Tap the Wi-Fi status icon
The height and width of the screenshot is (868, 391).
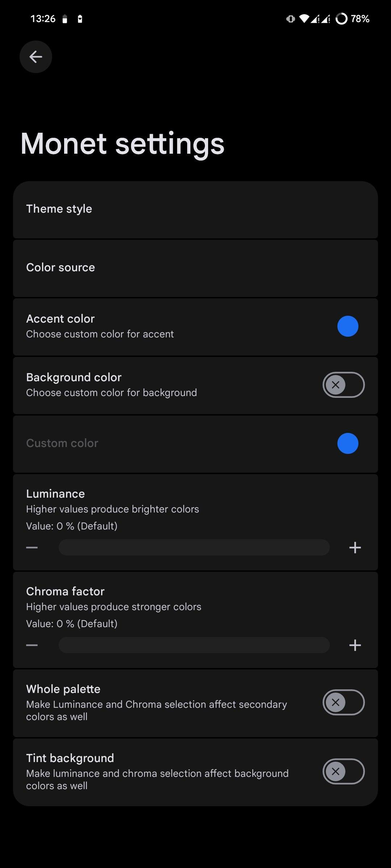click(x=304, y=19)
